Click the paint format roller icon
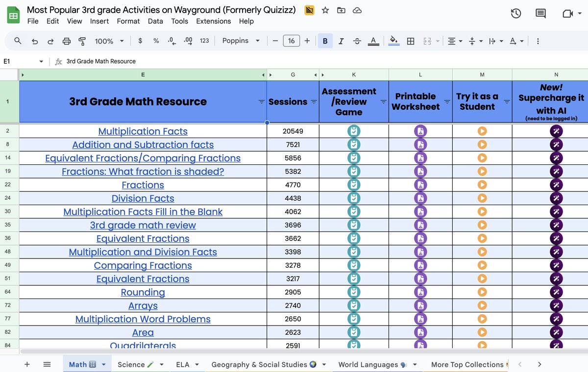Viewport: 588px width, 372px height. (x=82, y=41)
